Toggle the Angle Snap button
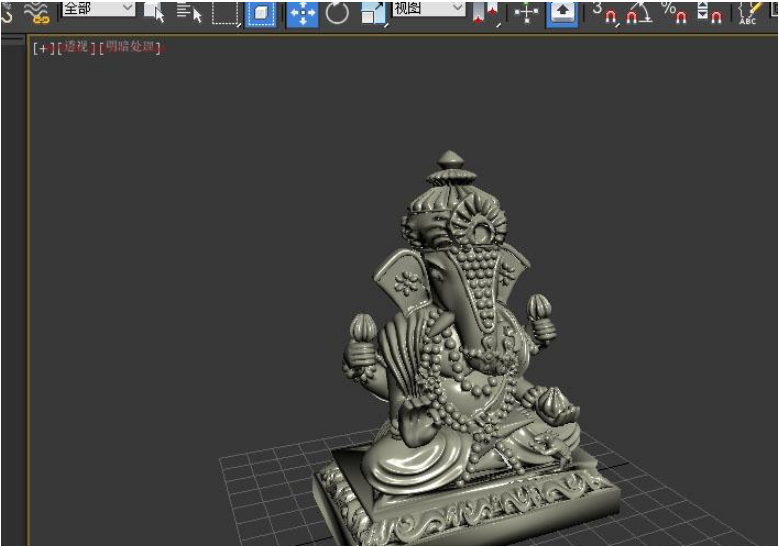This screenshot has height=547, width=779. click(638, 13)
